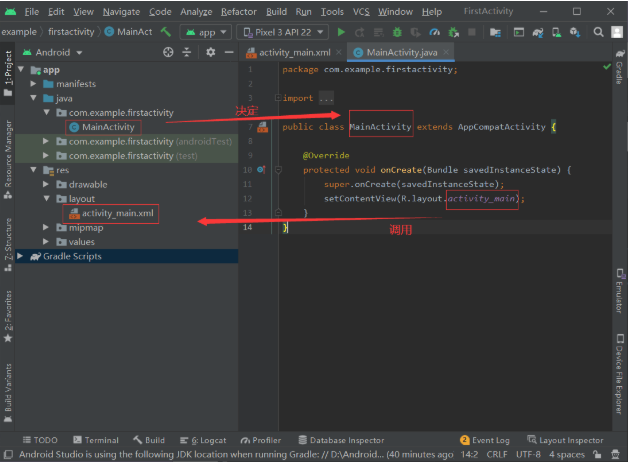Open the AVD Manager icon
The width and height of the screenshot is (629, 463).
556,32
